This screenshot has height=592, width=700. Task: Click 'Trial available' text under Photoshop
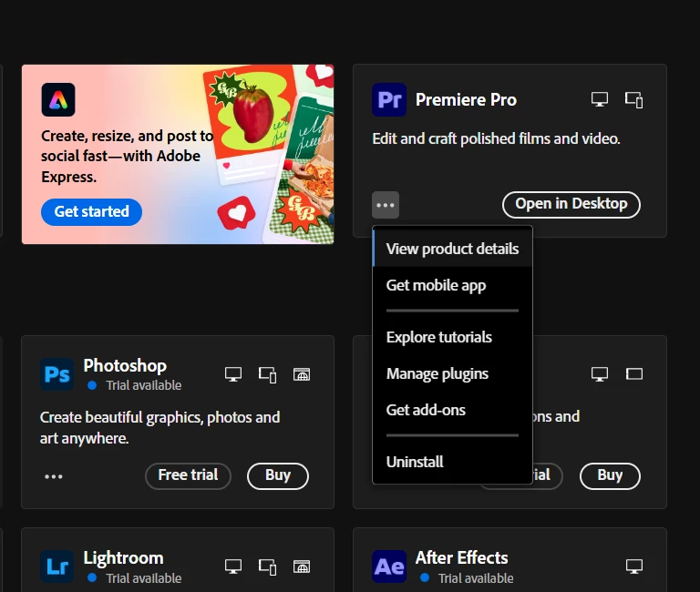pyautogui.click(x=144, y=385)
